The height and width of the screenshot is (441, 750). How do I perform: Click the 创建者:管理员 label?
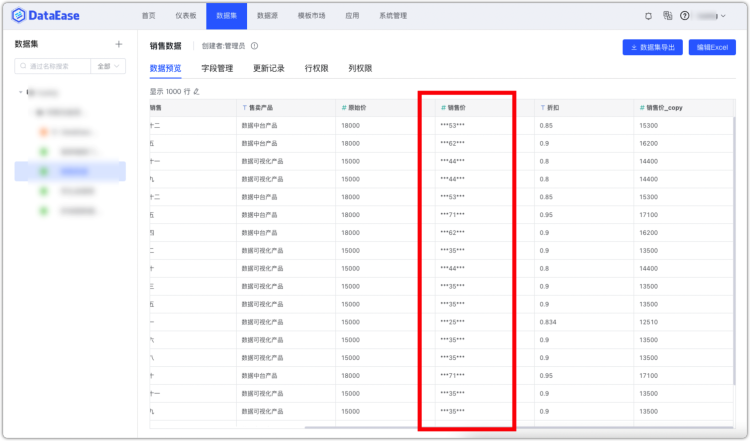click(223, 46)
